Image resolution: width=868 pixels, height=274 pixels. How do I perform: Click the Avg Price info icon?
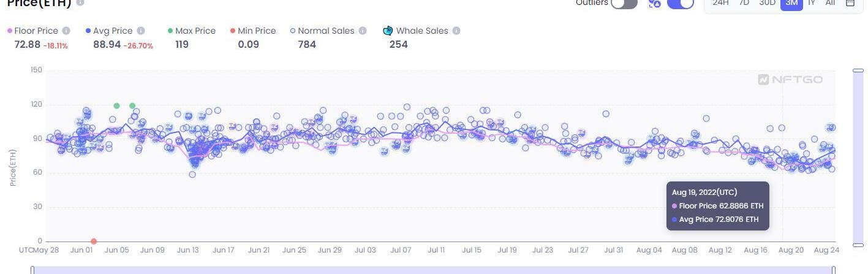click(x=141, y=31)
